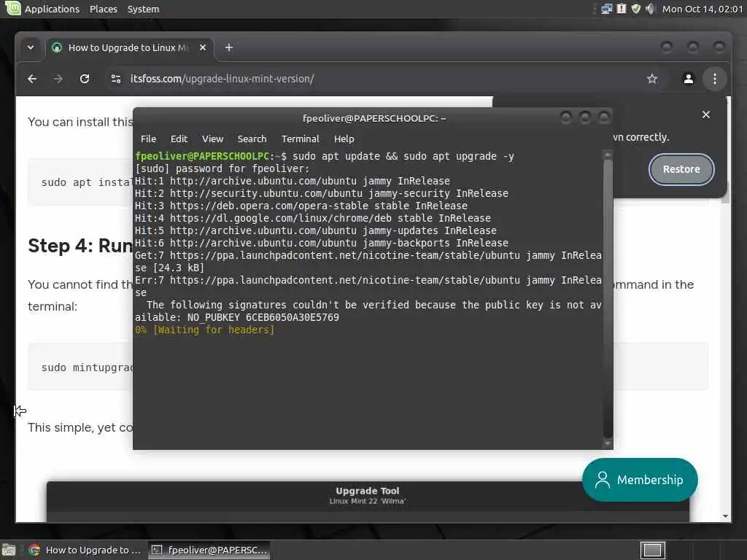Viewport: 747px width, 560px height.
Task: Click the terminal vertical scrollbar
Action: [608, 297]
